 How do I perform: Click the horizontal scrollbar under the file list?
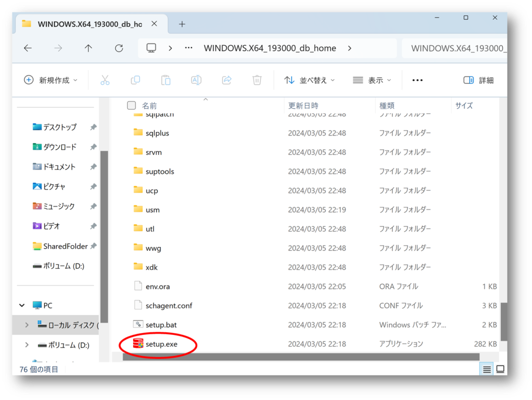tap(300, 357)
